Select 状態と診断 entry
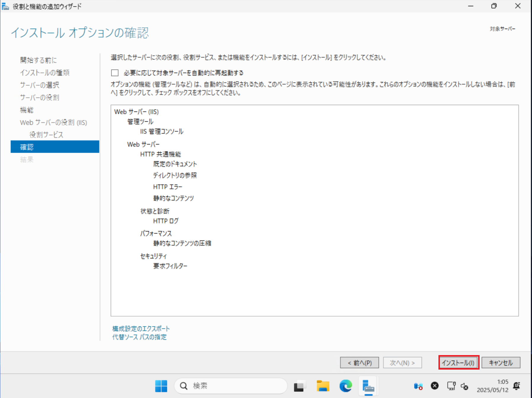Viewport: 532px width, 398px height. (x=155, y=211)
